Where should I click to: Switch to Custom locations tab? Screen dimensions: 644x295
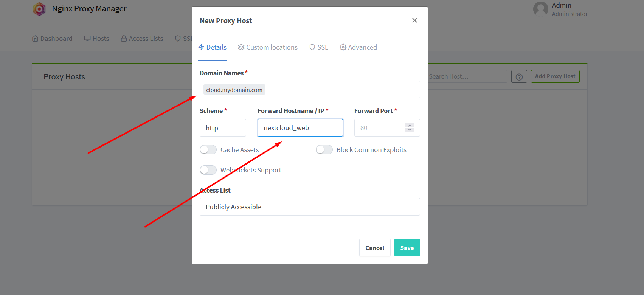pyautogui.click(x=268, y=47)
